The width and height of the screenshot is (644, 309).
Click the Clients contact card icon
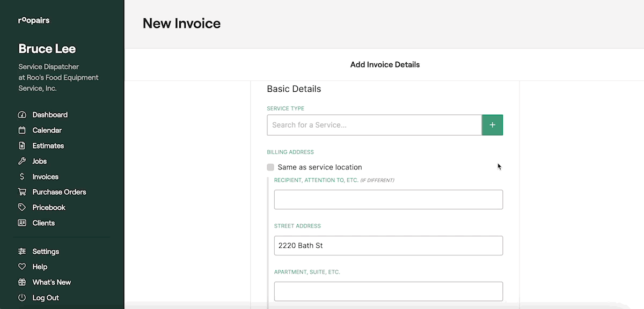pos(22,223)
